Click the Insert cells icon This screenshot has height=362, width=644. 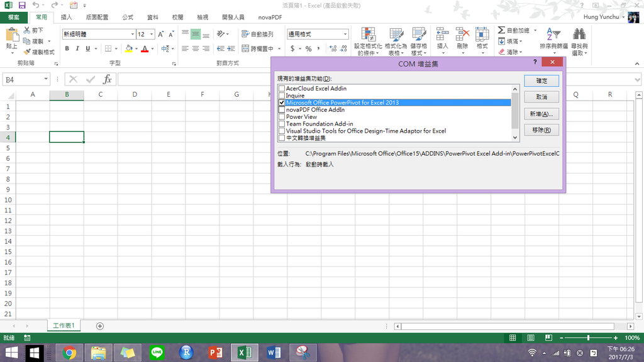442,35
